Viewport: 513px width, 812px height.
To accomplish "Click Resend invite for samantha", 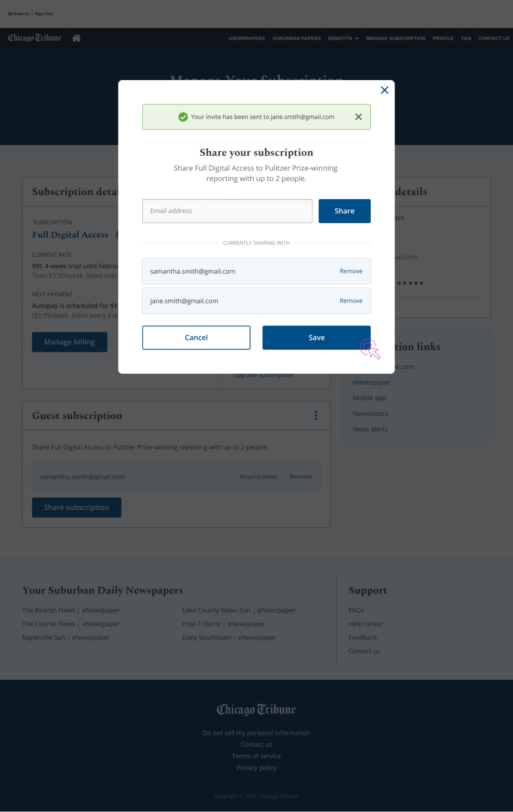I will coord(258,477).
